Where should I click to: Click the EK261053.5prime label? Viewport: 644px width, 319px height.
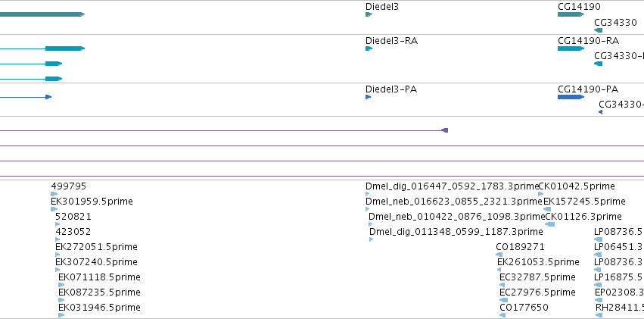point(539,262)
